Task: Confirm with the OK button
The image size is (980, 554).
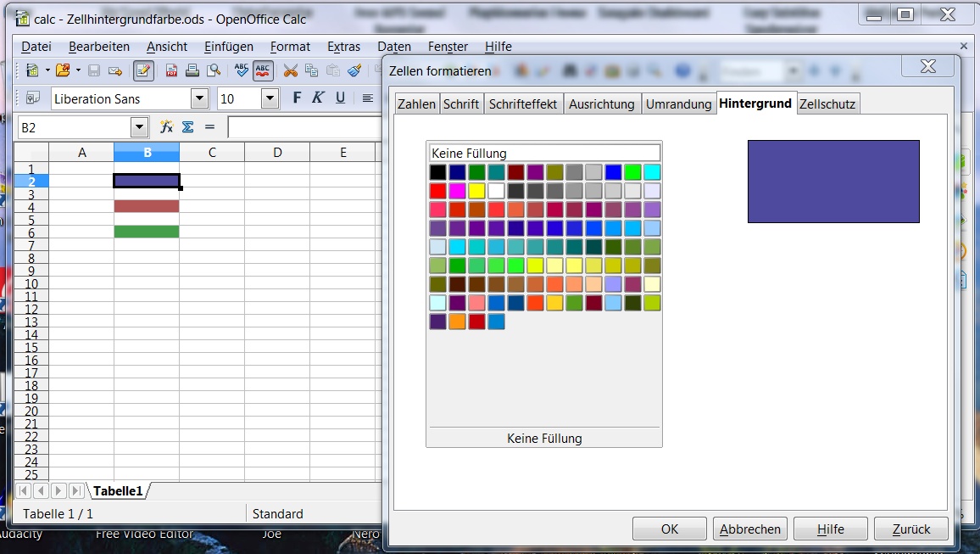Action: [669, 528]
